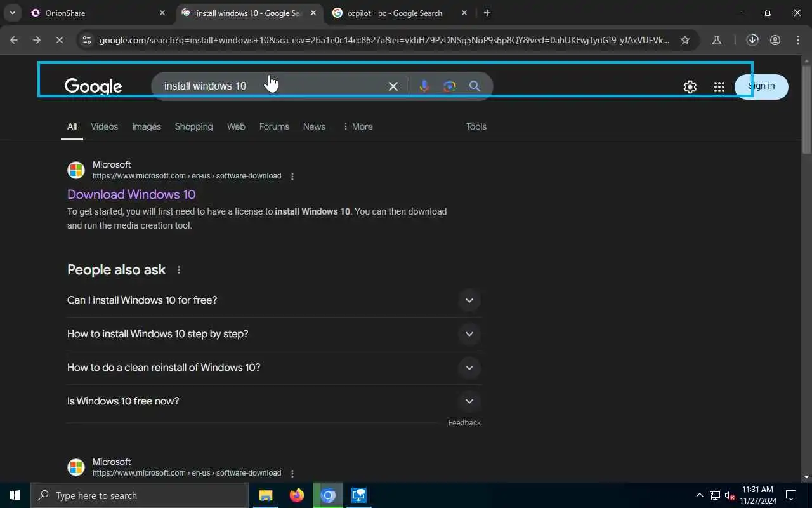This screenshot has height=508, width=812.
Task: Go forward to the next page
Action: pyautogui.click(x=37, y=40)
